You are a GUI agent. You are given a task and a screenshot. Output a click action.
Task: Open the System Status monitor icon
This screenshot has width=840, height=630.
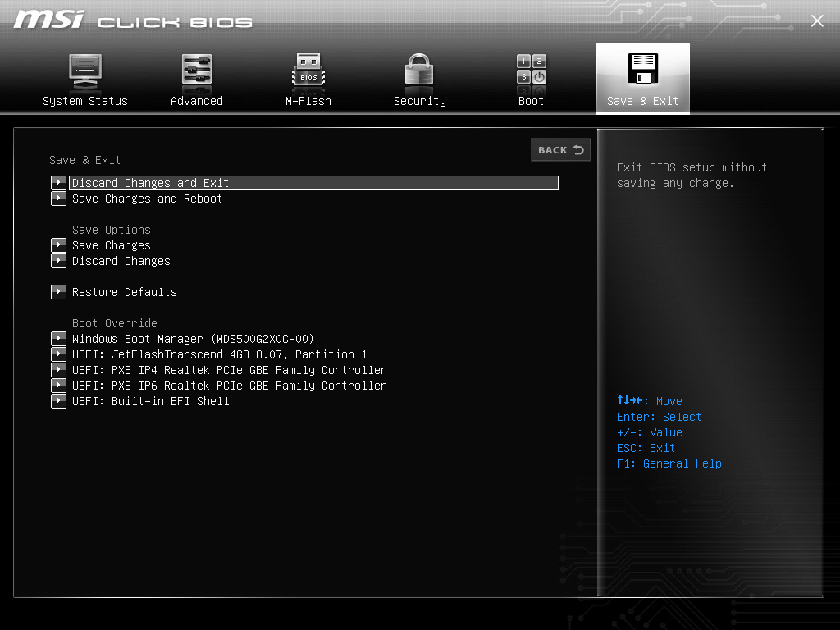85,71
